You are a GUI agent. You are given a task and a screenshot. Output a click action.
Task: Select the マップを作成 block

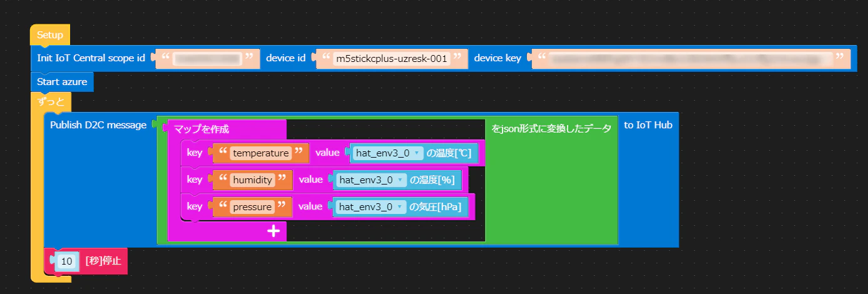coord(202,129)
